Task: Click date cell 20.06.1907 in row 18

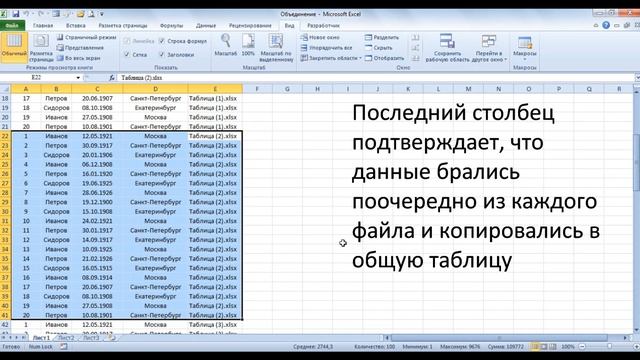Action: [x=97, y=98]
